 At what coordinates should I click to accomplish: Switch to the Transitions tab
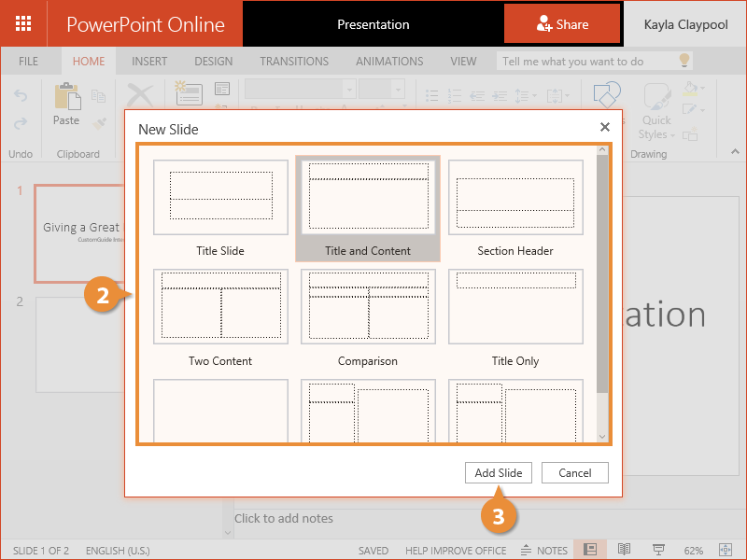(294, 62)
